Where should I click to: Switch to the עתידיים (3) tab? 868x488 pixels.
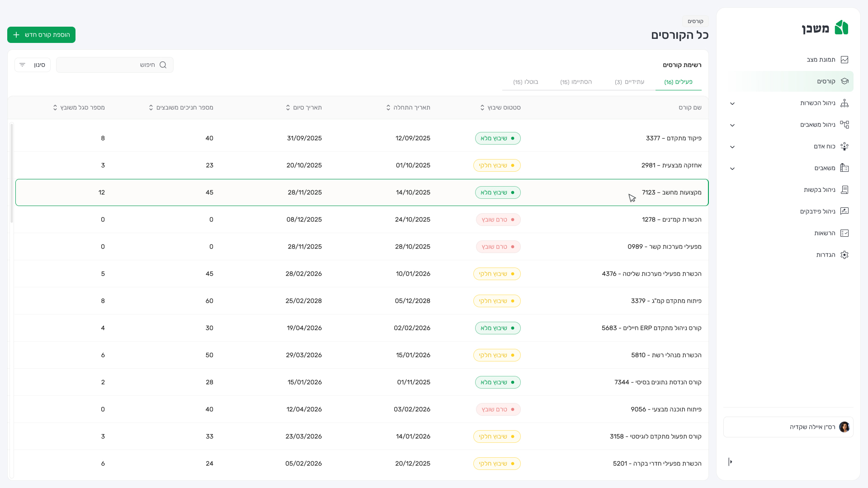629,82
